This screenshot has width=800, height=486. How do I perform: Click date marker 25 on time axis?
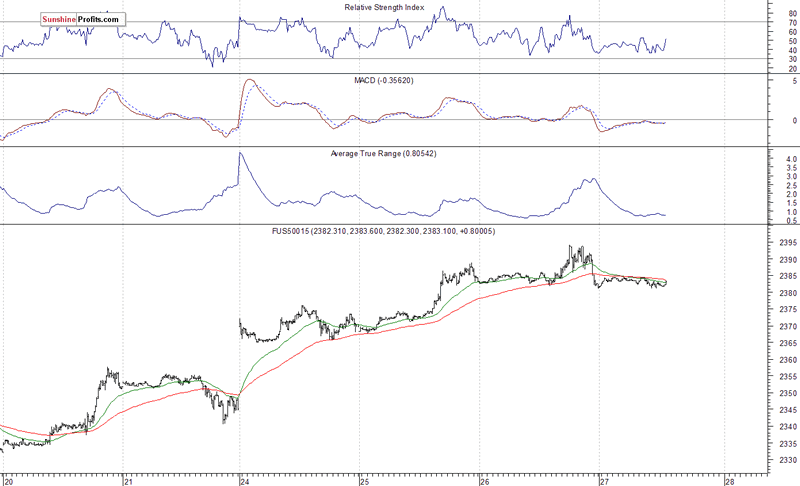click(366, 479)
